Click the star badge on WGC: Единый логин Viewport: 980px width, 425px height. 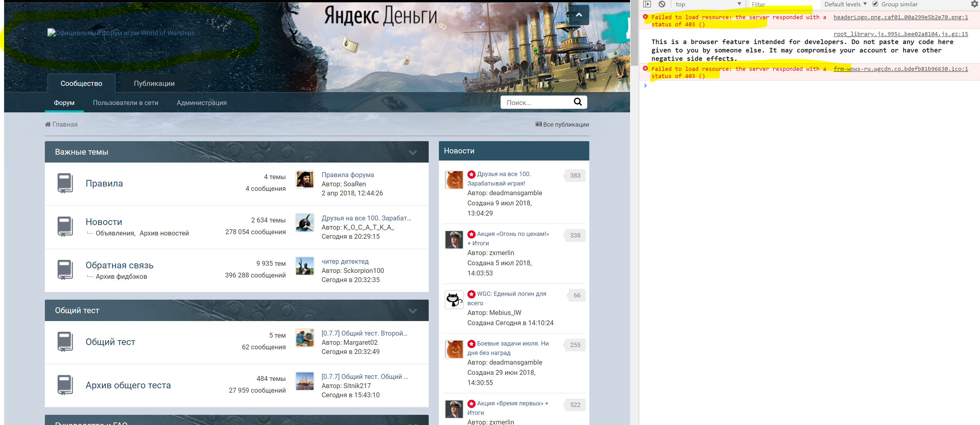coord(471,294)
